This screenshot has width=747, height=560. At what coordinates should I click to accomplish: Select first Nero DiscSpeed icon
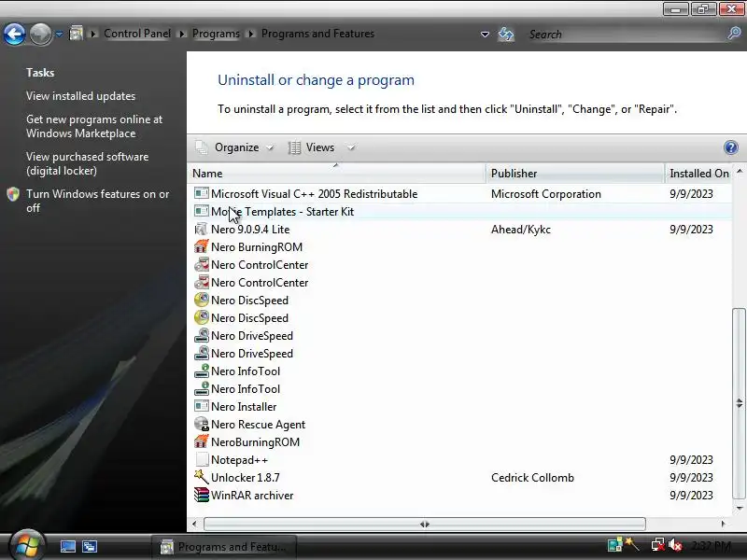(202, 300)
